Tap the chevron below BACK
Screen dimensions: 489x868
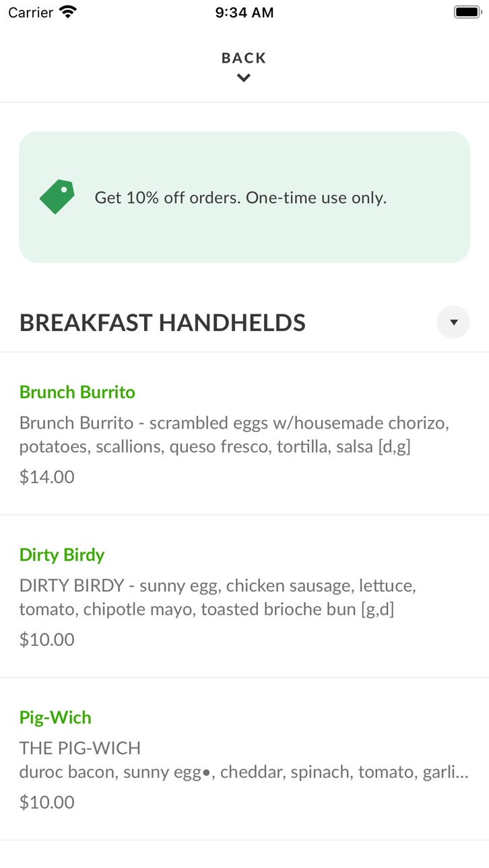244,78
